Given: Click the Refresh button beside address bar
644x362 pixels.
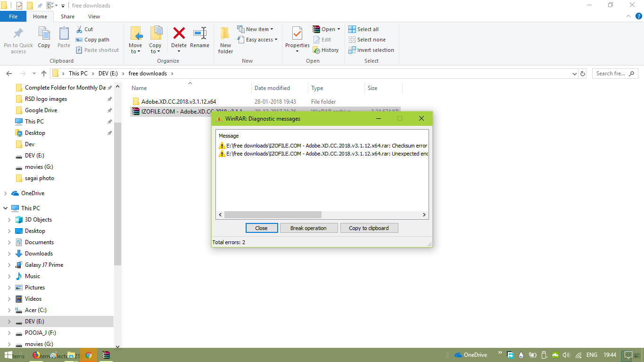Looking at the screenshot, I should [583, 74].
